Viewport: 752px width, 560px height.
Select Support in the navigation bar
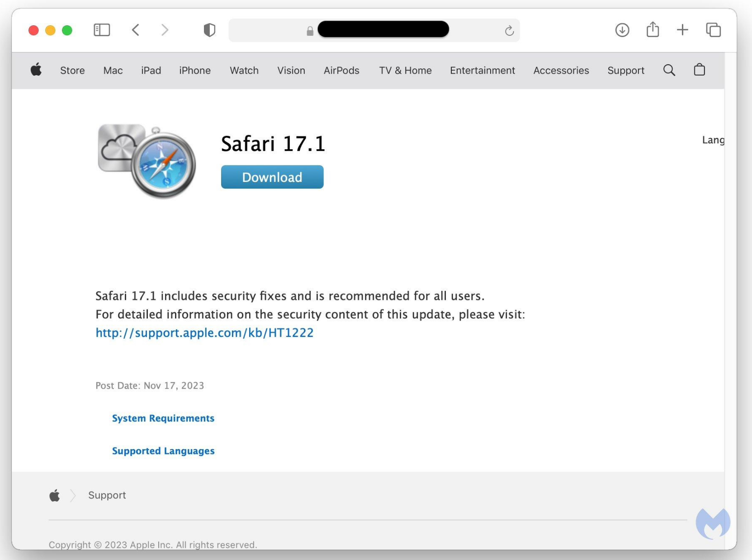tap(626, 70)
